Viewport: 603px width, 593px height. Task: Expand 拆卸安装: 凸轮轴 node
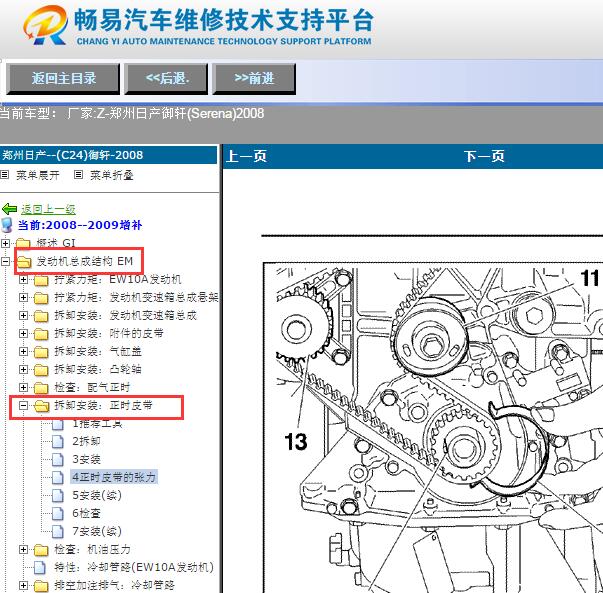click(23, 370)
